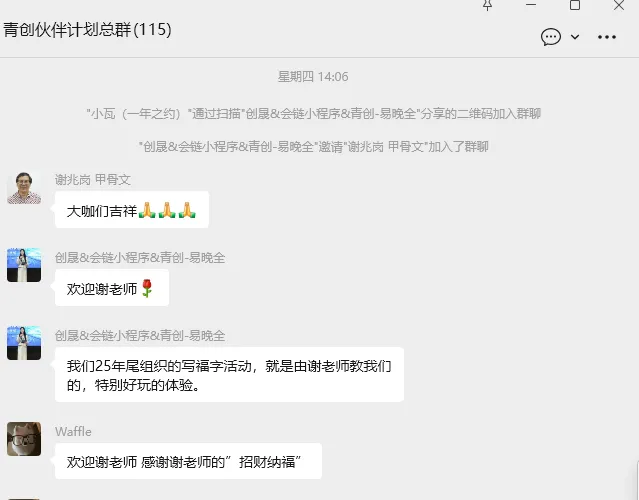This screenshot has width=639, height=500.
Task: Click the 星期四 14:06 timestamp
Action: coord(313,77)
